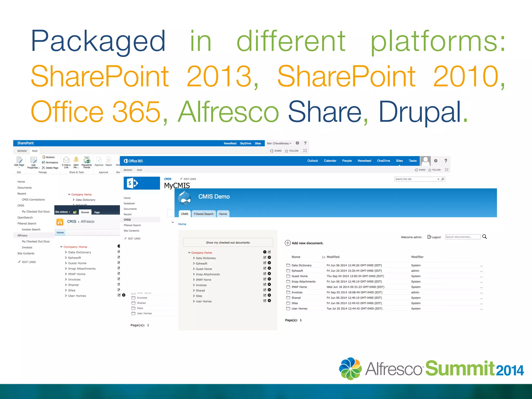Open the SharePoint settings gear icon
Image resolution: width=532 pixels, height=399 pixels.
(297, 143)
